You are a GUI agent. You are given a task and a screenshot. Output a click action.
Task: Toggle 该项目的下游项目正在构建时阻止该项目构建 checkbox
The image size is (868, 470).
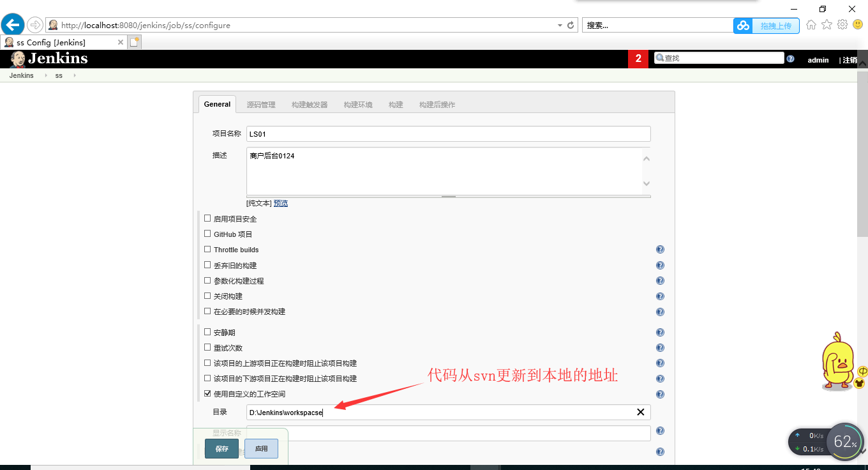(x=207, y=378)
